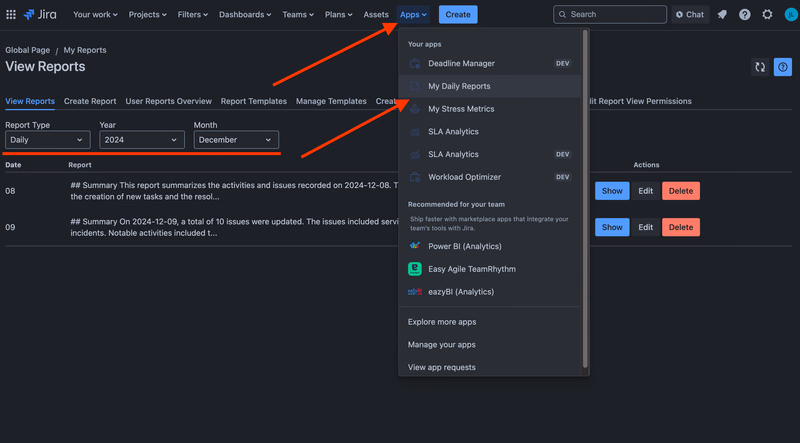This screenshot has height=443, width=800.
Task: Click the 2024-12-09 report summary text
Action: [234, 227]
